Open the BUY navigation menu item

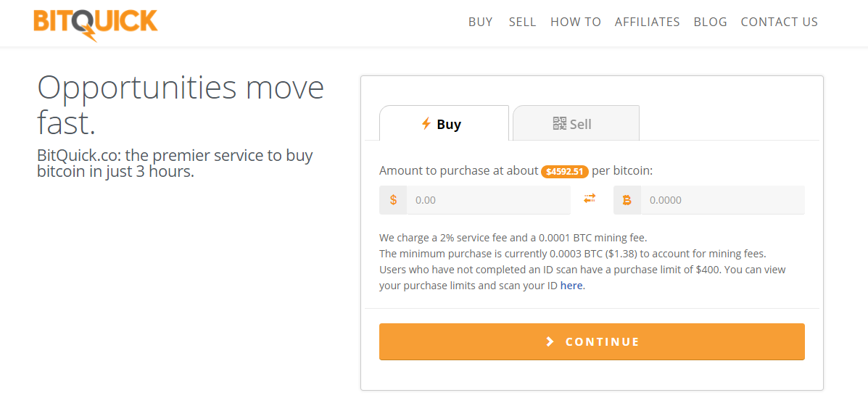481,22
